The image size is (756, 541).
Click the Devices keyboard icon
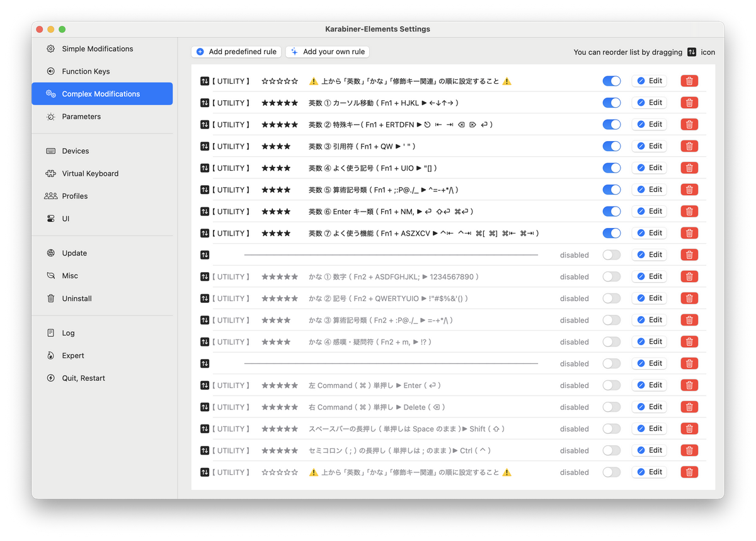tap(51, 151)
